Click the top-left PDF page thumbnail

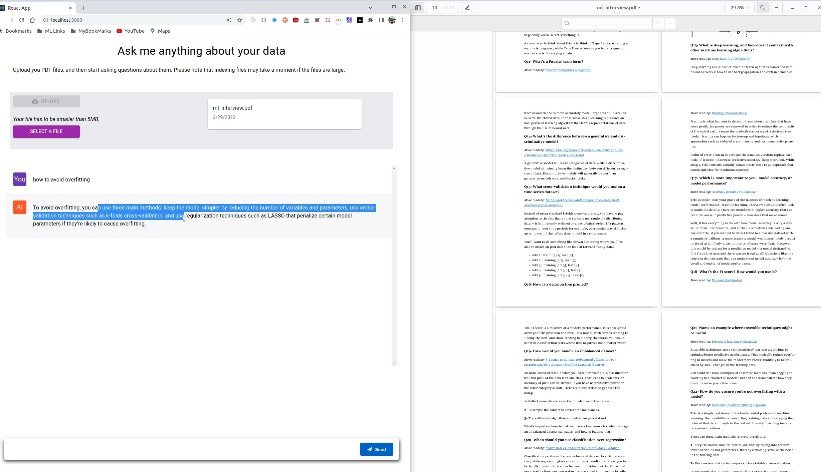pyautogui.click(x=576, y=61)
